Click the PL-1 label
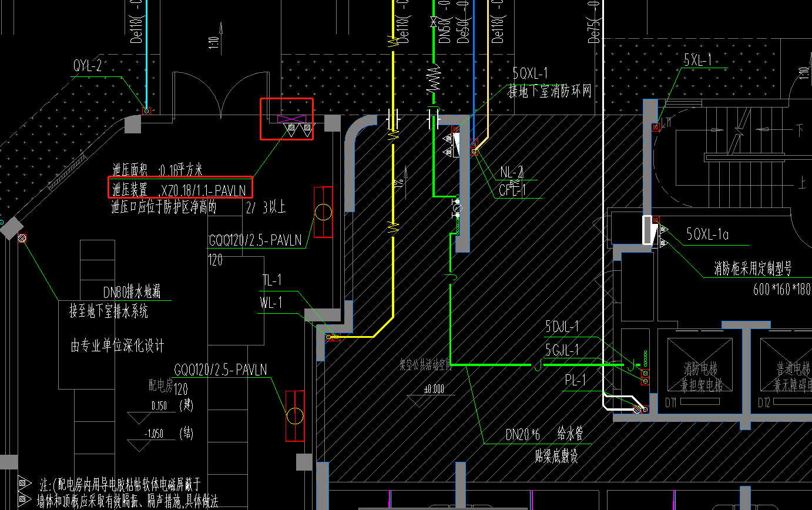This screenshot has height=510, width=812. point(576,380)
